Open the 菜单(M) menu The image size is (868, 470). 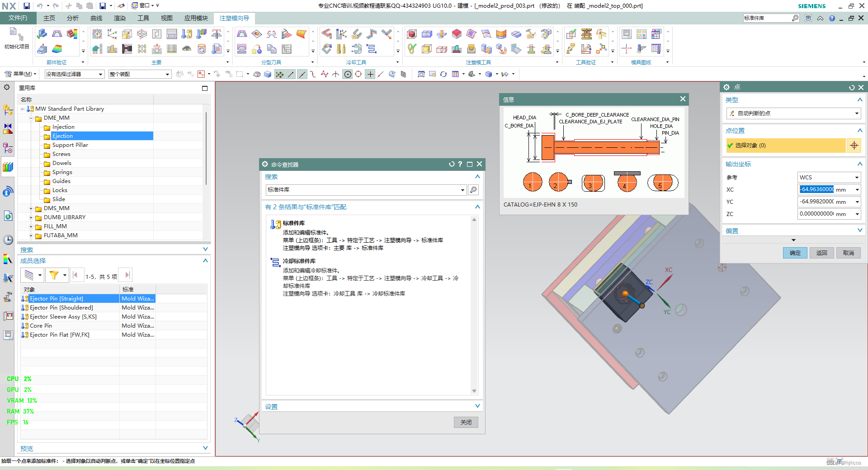coord(20,74)
